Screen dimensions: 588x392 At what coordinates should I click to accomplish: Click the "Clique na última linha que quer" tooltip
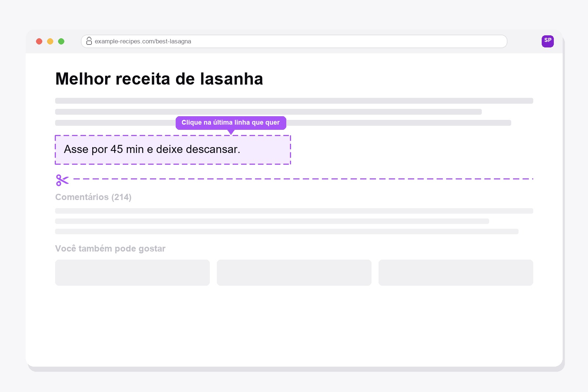coord(231,122)
